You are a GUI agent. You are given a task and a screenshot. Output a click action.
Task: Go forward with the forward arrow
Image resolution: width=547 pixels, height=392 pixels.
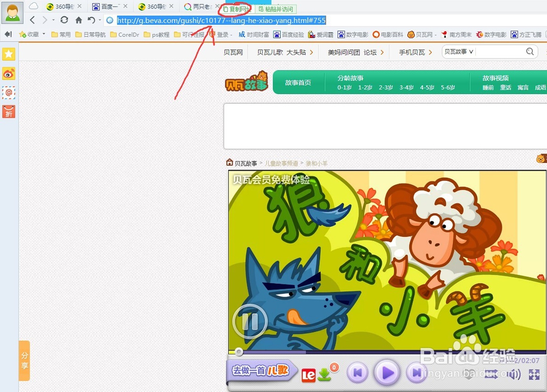tap(45, 20)
